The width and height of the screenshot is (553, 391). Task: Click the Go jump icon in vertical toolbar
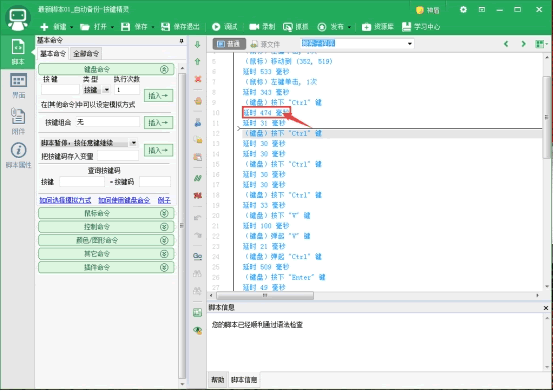tap(198, 256)
